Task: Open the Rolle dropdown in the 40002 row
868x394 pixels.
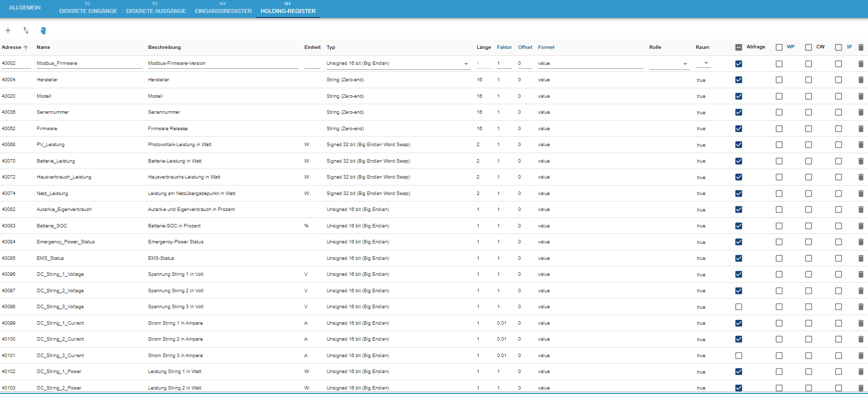Action: pyautogui.click(x=669, y=63)
